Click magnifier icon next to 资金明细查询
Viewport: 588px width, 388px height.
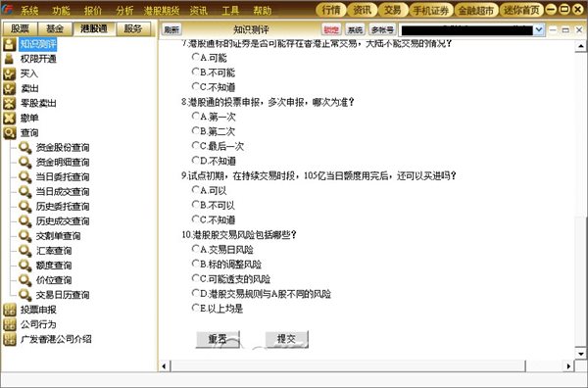coord(25,163)
